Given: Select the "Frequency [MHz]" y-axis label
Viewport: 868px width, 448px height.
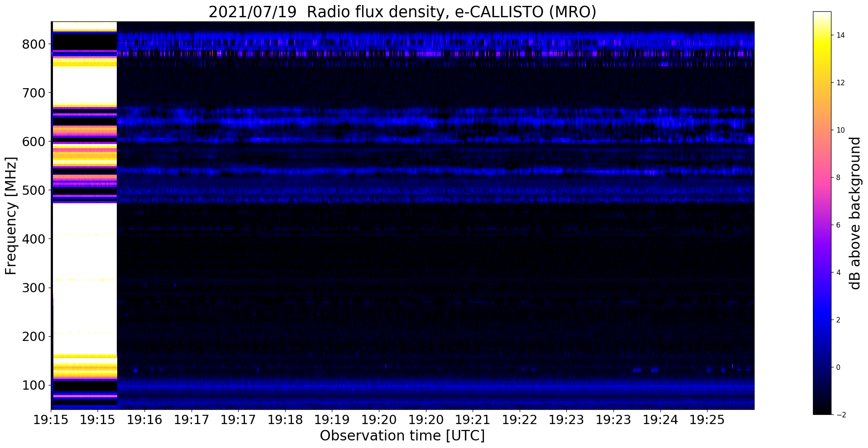Looking at the screenshot, I should [11, 216].
